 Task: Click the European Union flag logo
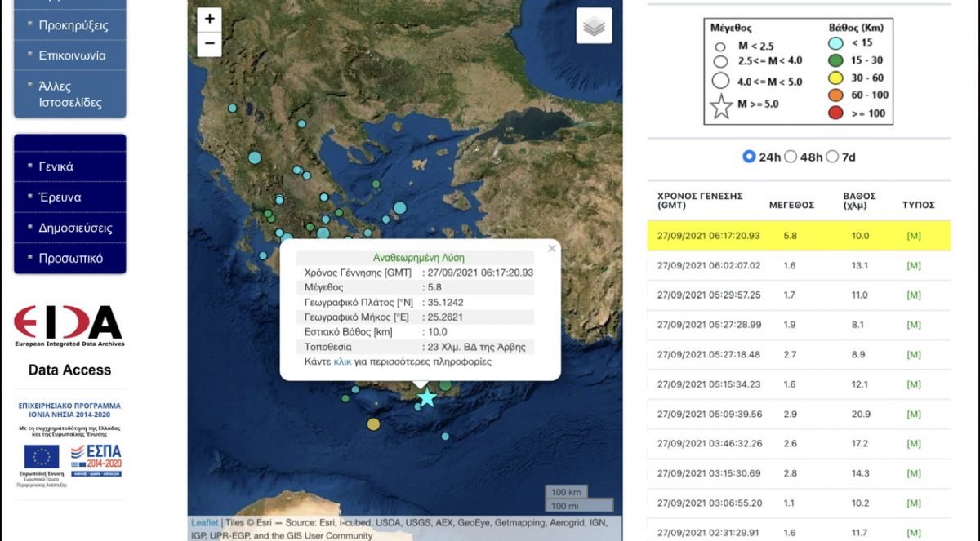[41, 459]
